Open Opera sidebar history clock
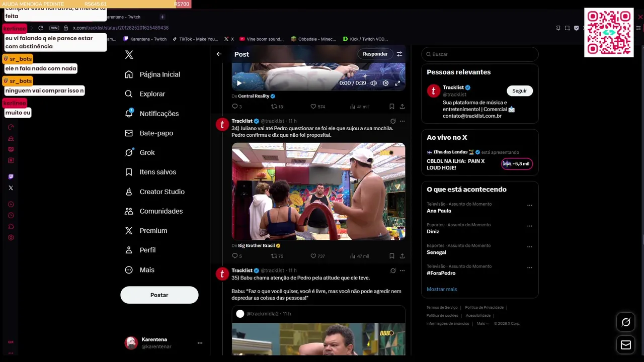Viewport: 644px width, 362px height. tap(11, 215)
